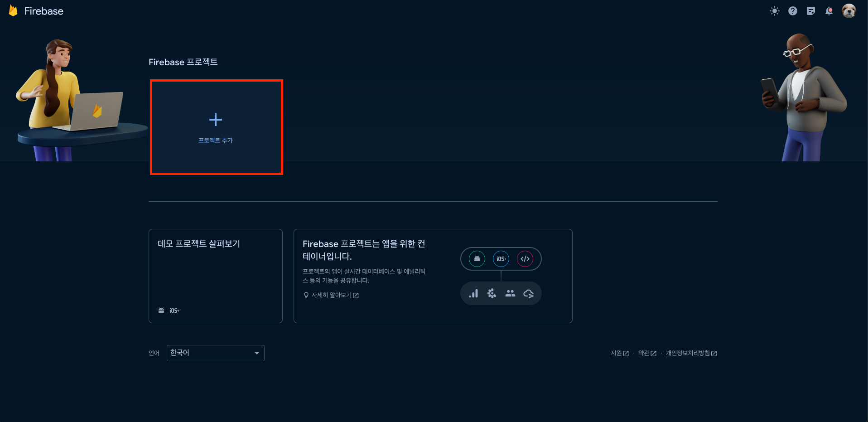Viewport: 868px width, 422px height.
Task: Click the users people icon in diagram
Action: [510, 293]
